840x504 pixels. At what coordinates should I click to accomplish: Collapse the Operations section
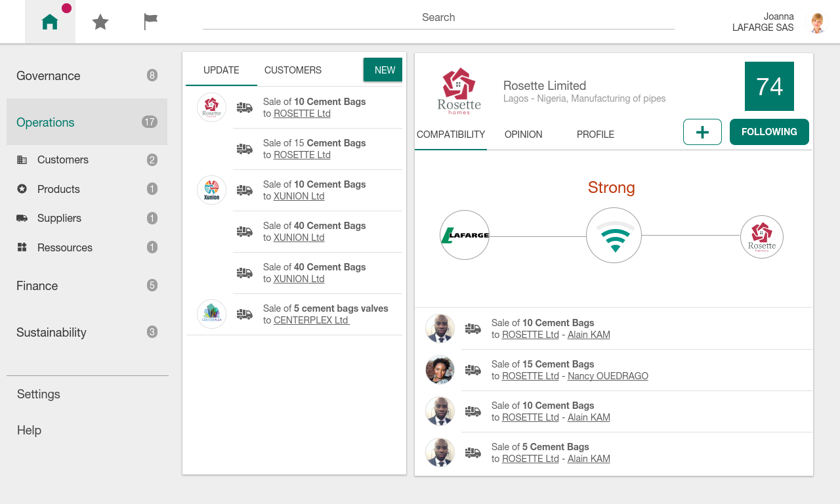(87, 122)
